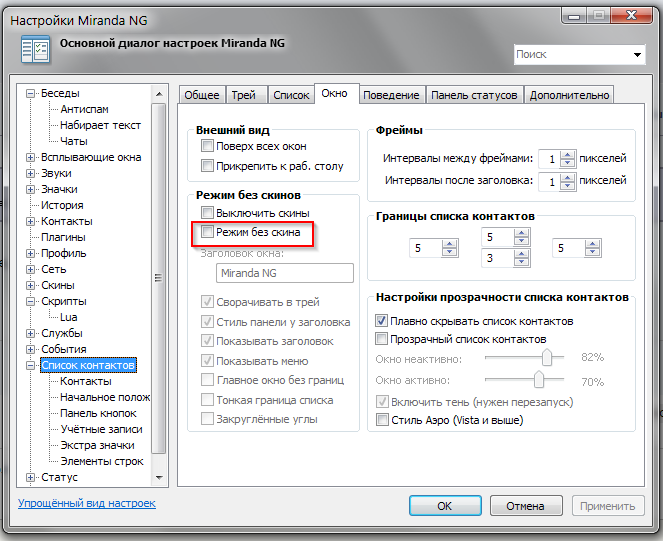The height and width of the screenshot is (541, 663).
Task: Select 'Чаты' tree item
Action: click(x=74, y=141)
